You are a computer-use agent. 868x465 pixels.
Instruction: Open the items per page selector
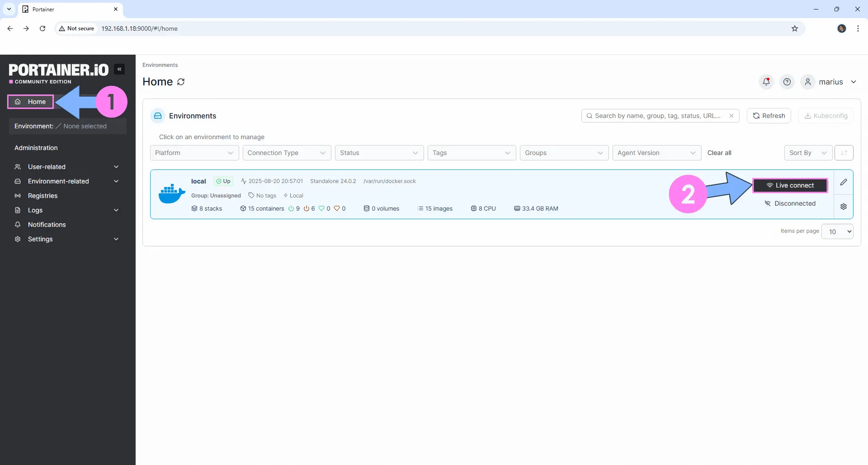(x=838, y=231)
